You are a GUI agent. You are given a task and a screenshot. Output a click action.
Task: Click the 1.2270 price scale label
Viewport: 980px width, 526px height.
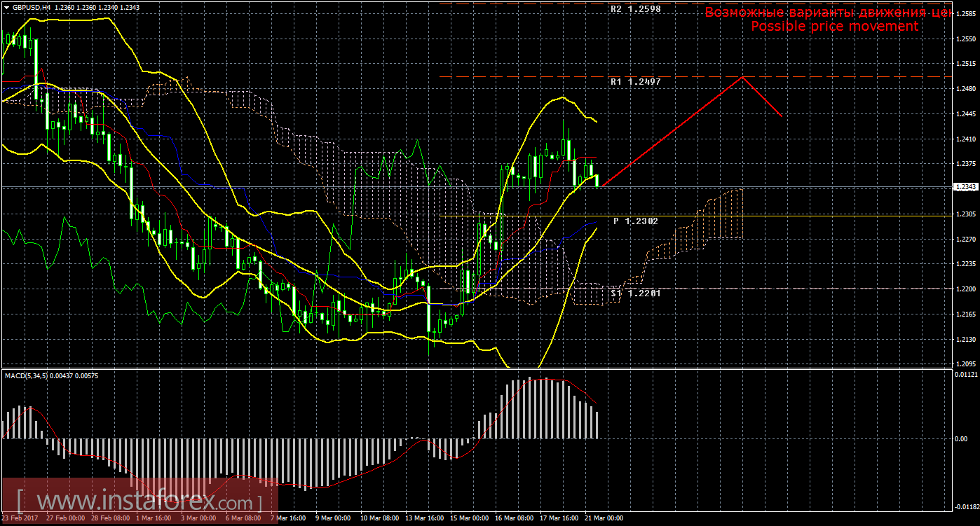(966, 240)
